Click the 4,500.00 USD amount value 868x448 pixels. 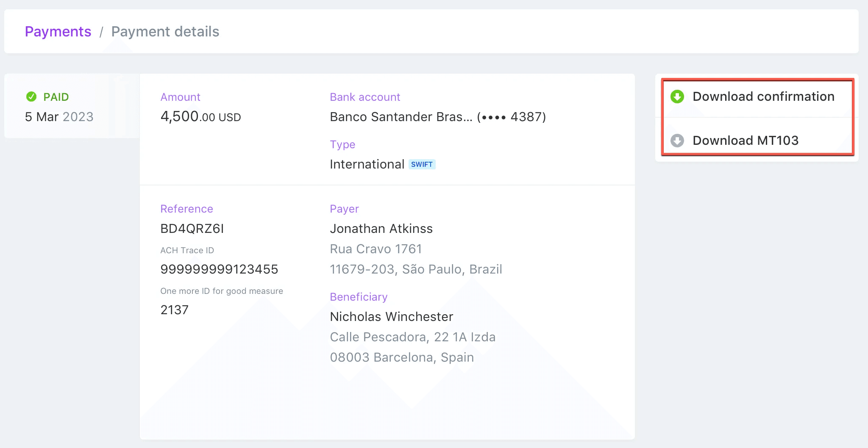coord(200,117)
